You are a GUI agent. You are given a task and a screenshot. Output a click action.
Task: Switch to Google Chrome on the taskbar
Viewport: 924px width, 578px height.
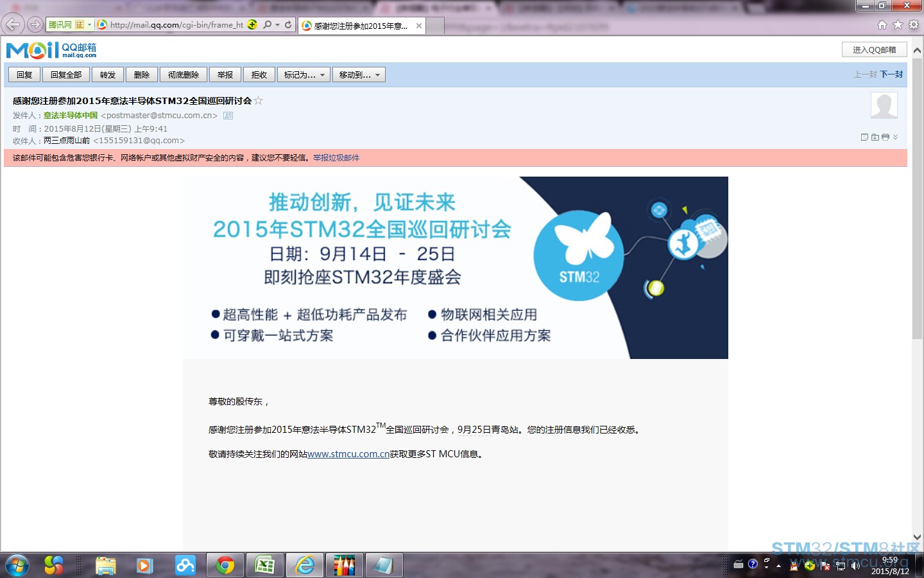(x=225, y=565)
